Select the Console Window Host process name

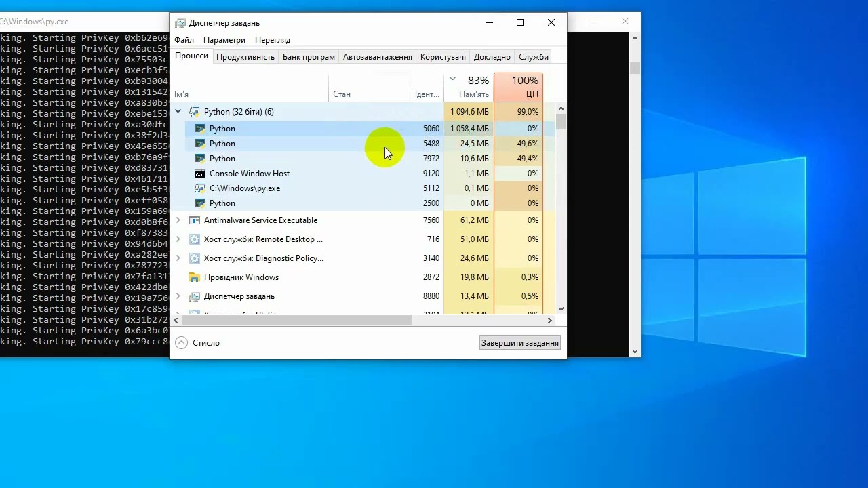(250, 174)
